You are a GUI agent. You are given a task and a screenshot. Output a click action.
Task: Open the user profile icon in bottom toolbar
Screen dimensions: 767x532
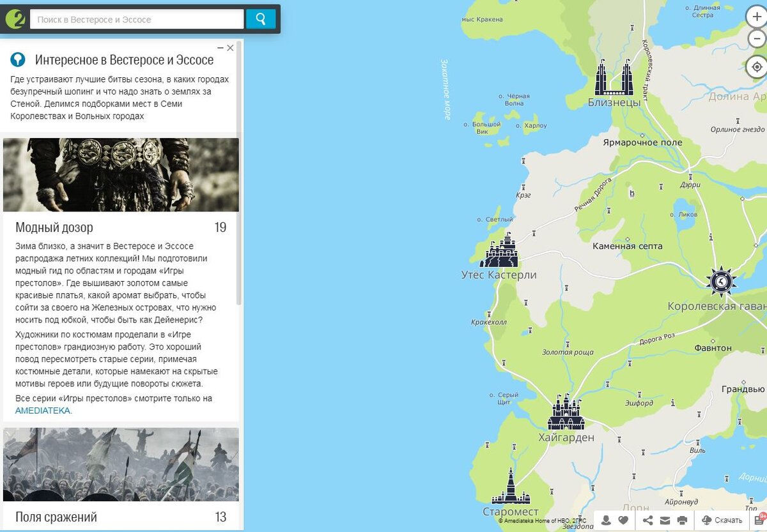(x=606, y=520)
